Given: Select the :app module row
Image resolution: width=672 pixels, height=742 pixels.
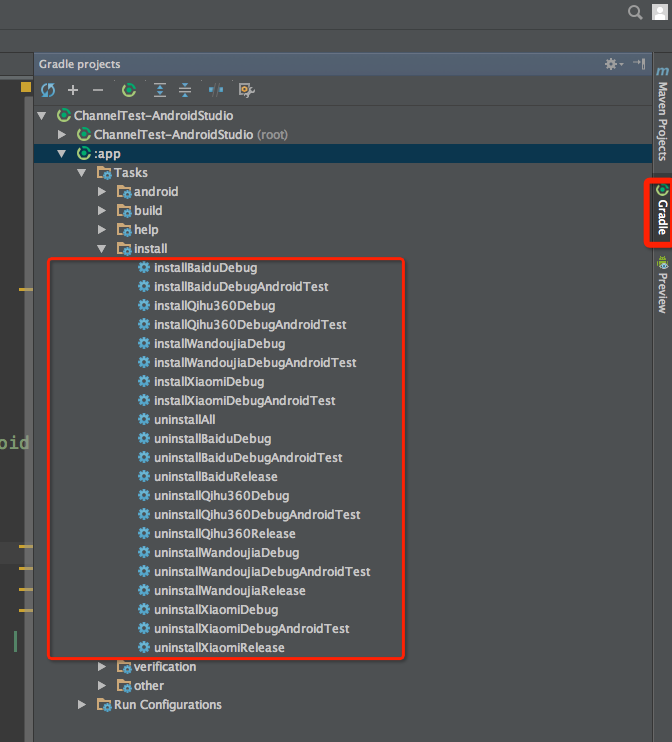Looking at the screenshot, I should pos(343,153).
